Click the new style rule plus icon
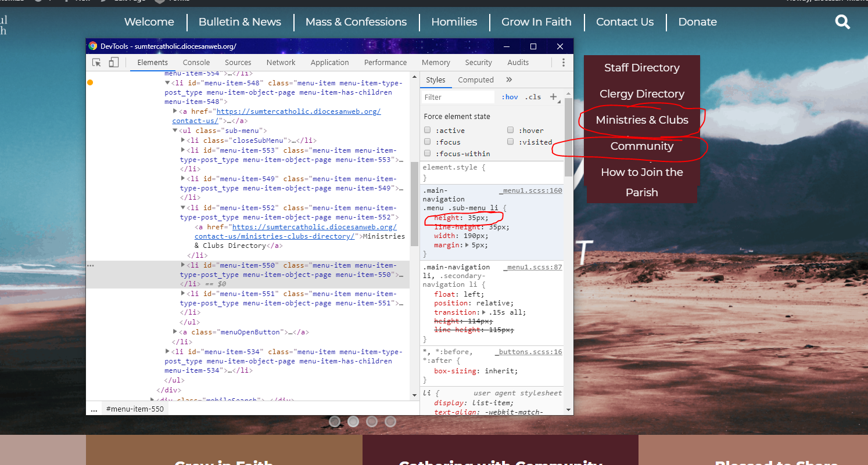Image resolution: width=868 pixels, height=465 pixels. (553, 97)
